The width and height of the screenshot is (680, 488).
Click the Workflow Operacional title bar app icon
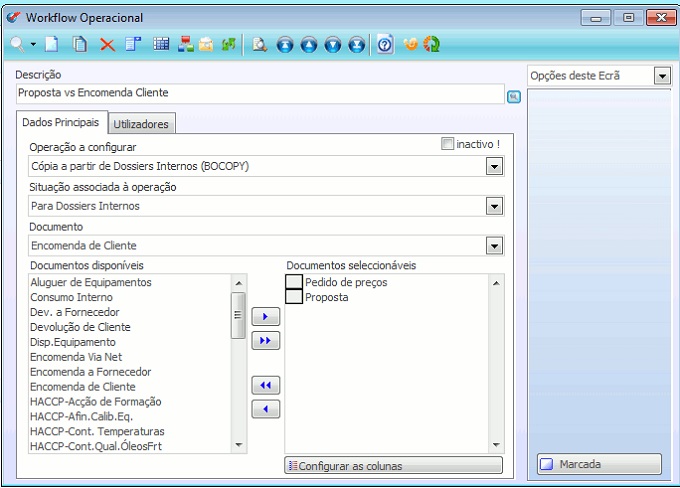coord(13,17)
